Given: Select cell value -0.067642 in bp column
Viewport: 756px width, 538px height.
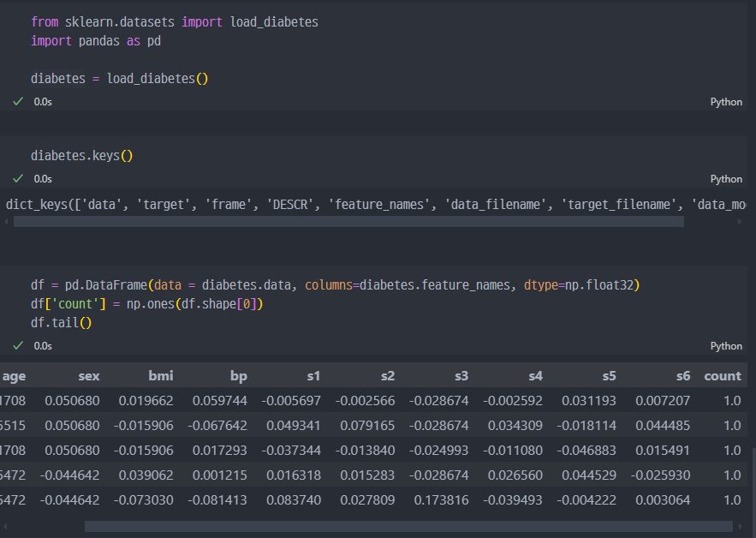Looking at the screenshot, I should click(x=217, y=426).
